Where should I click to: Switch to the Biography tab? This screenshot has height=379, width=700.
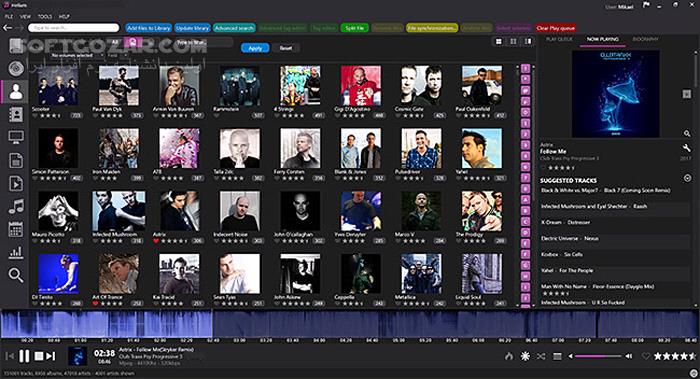(x=646, y=39)
